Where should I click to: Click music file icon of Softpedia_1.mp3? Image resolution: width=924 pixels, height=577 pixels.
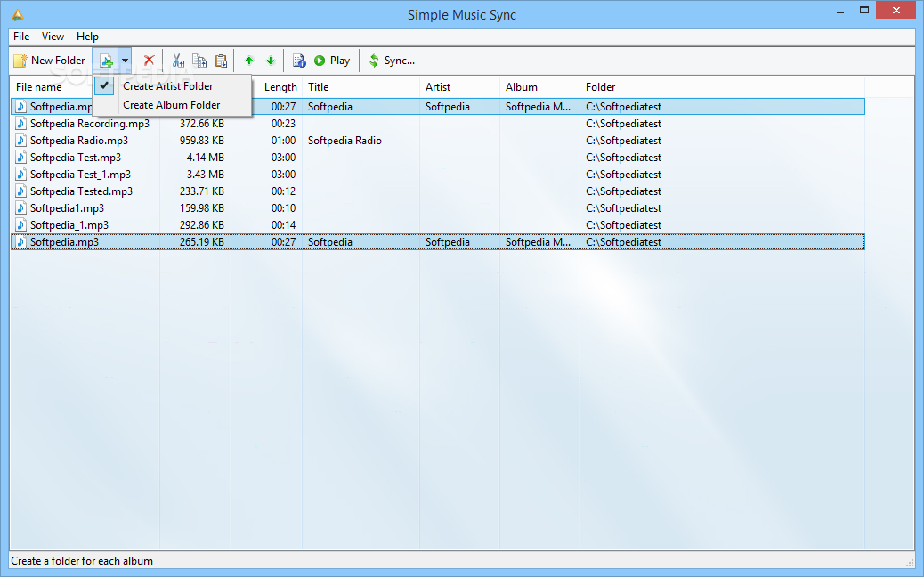[20, 225]
